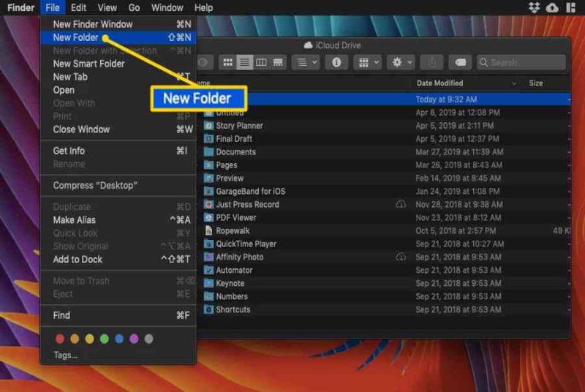Viewport: 585px width, 392px height.
Task: Select the Automator folder
Action: point(384,270)
